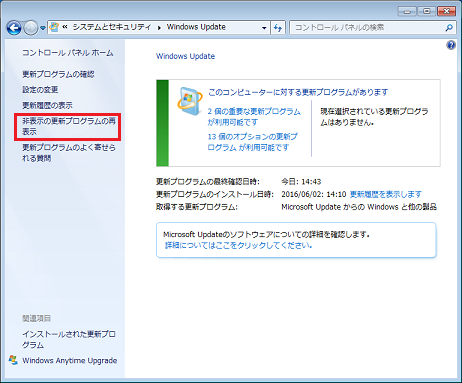Click the Windows Anytime Upgrade flag icon
462x383 pixels.
[x=13, y=360]
